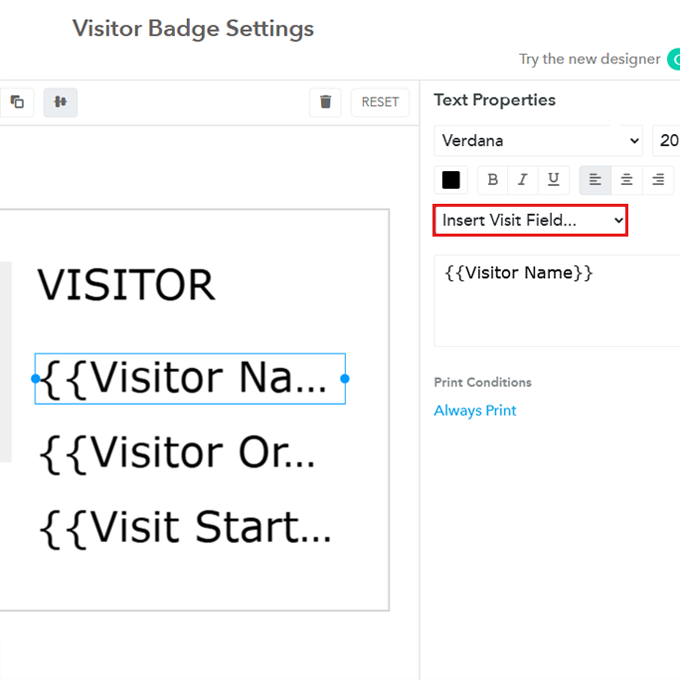The image size is (680, 680).
Task: Click inside the {{Visitor Name}} text box
Action: click(556, 300)
